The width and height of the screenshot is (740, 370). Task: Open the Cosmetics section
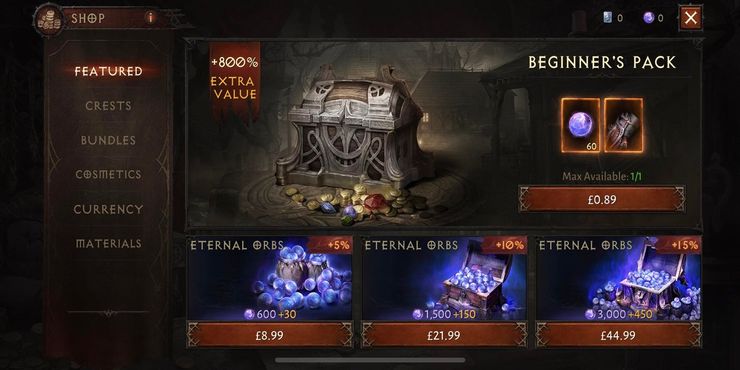tap(108, 175)
